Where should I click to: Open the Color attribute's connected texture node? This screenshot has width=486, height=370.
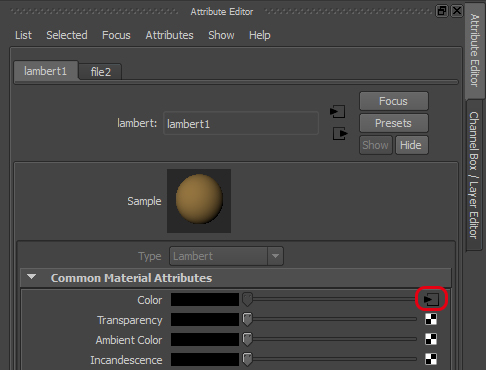pyautogui.click(x=431, y=299)
